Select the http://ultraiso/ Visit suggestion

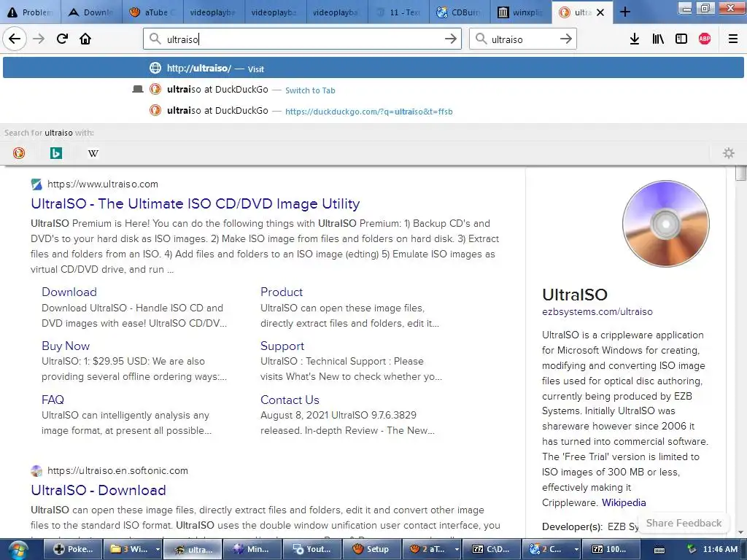tap(373, 68)
